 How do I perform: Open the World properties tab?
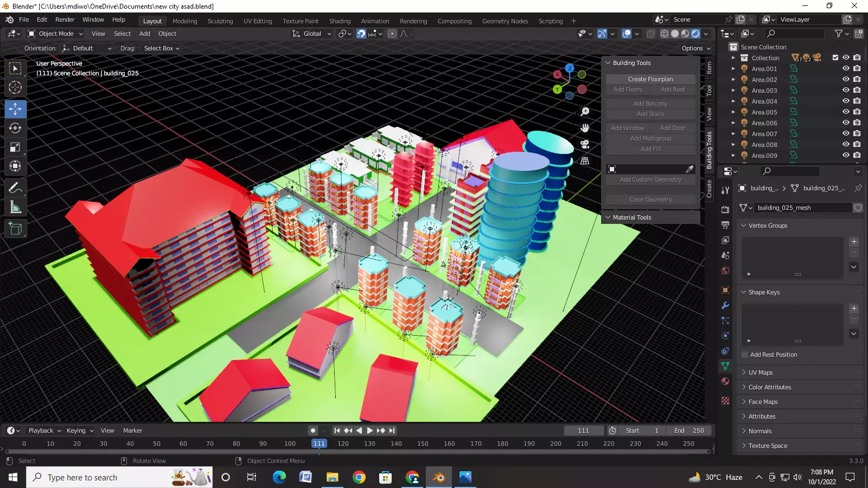point(725,271)
